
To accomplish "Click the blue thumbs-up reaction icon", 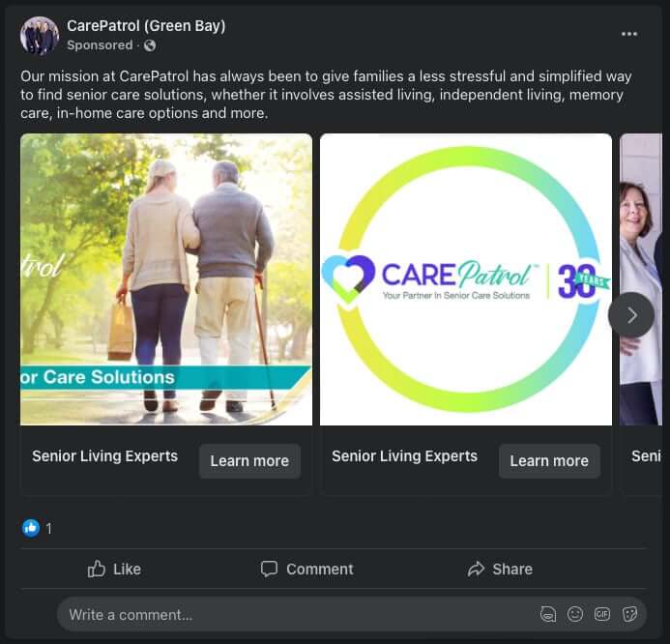I will point(31,528).
